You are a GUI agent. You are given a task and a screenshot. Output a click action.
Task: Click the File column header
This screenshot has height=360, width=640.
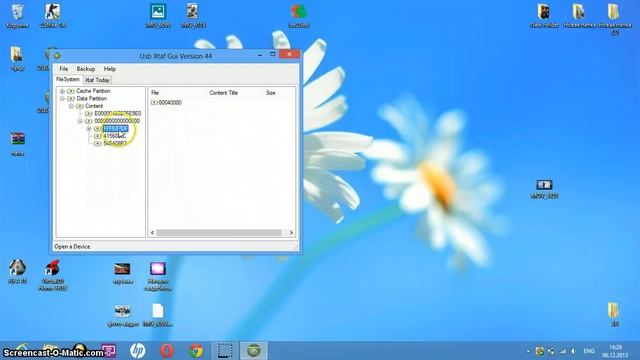(x=155, y=93)
